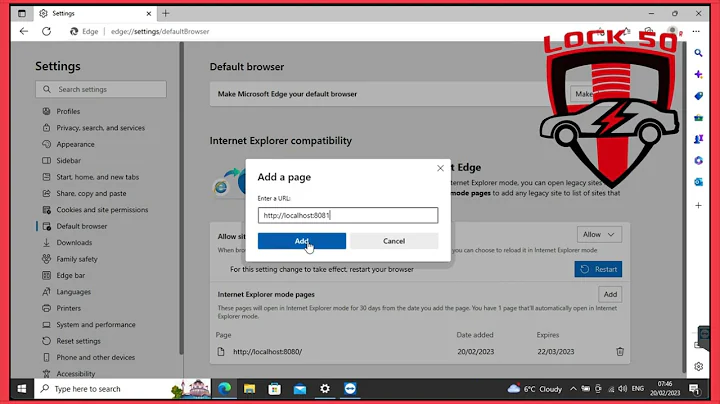The height and width of the screenshot is (404, 720).
Task: Open the sidebar Microsoft 365 icon
Action: [698, 161]
